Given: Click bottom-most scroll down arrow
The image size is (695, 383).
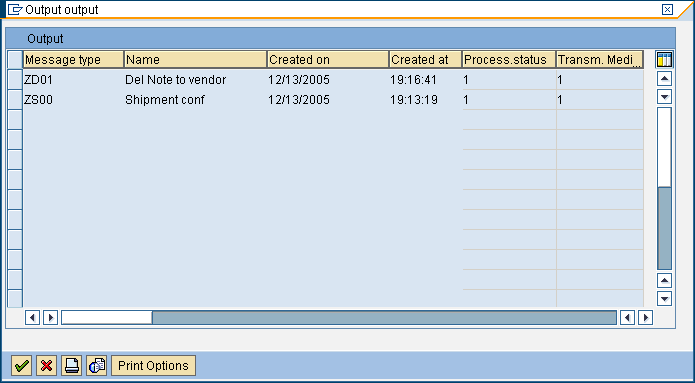Looking at the screenshot, I should coord(664,298).
